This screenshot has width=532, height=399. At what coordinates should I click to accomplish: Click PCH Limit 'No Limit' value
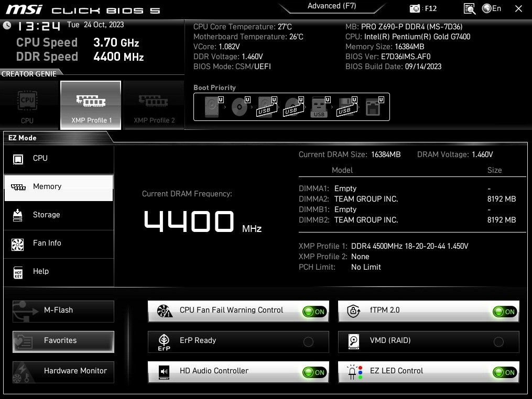coord(366,267)
